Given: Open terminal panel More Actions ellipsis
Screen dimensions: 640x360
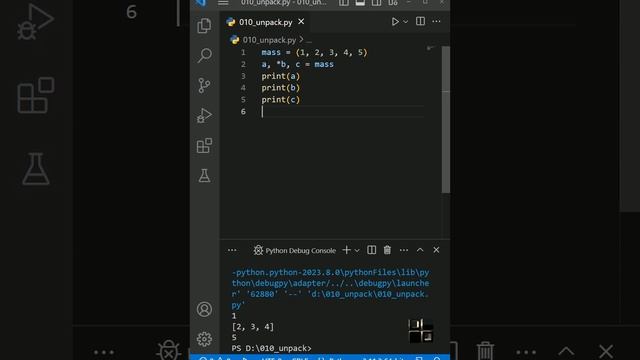Looking at the screenshot, I should click(x=404, y=250).
